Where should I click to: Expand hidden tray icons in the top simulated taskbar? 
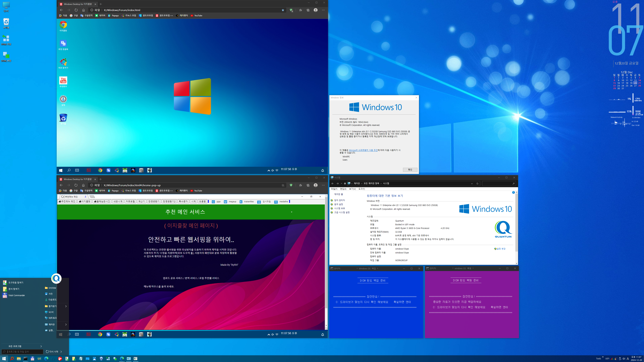(x=269, y=170)
